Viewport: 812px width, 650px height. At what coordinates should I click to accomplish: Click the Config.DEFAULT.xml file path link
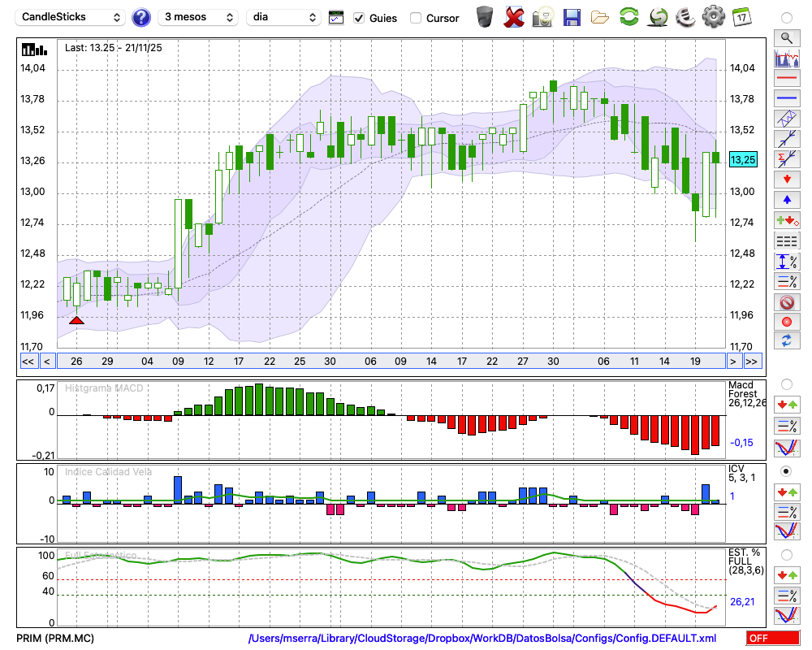coord(482,638)
